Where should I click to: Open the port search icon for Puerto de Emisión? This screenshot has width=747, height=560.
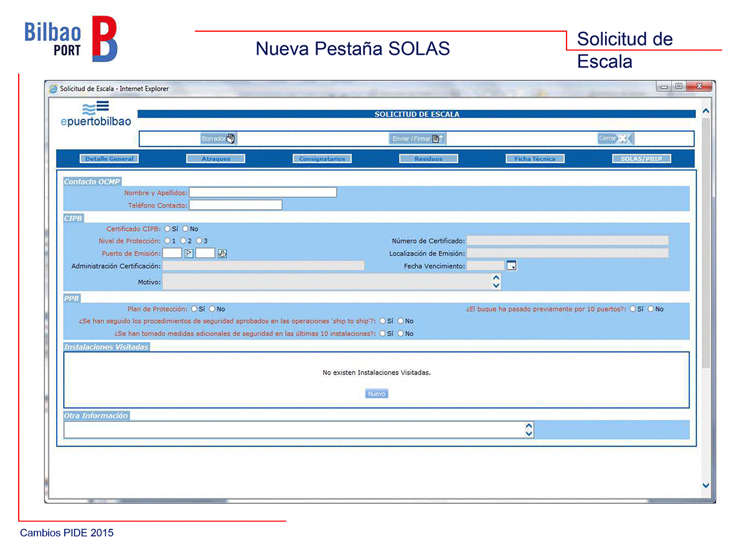(222, 253)
